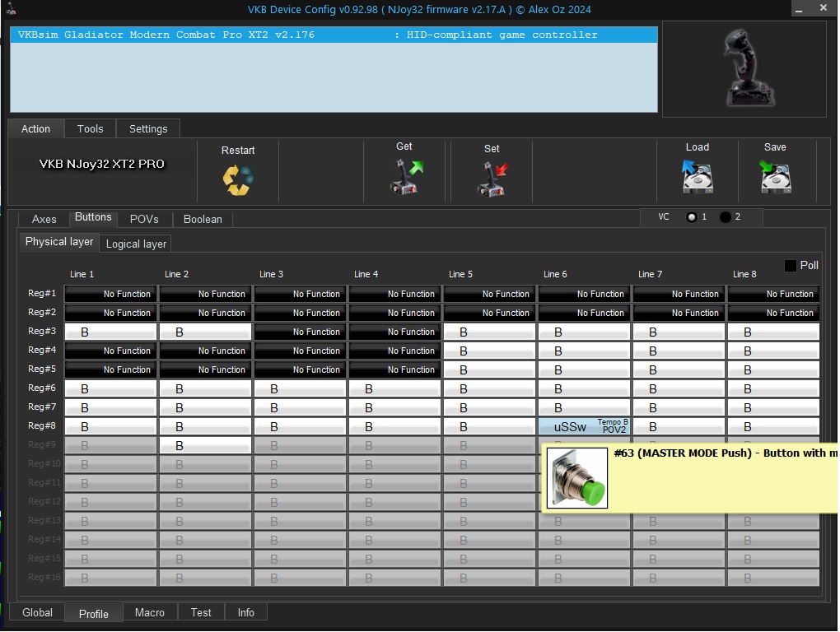The height and width of the screenshot is (632, 840).
Task: Select VC radio option 1
Action: pyautogui.click(x=692, y=217)
